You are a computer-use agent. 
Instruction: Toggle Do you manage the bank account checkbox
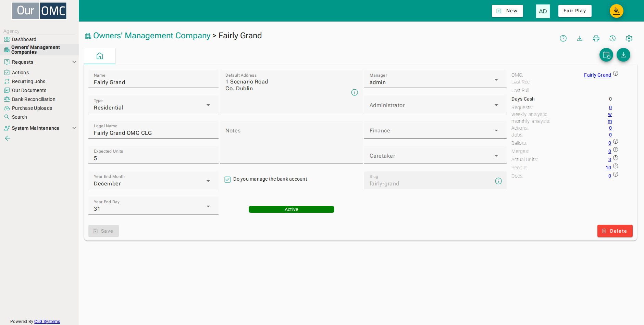[227, 179]
